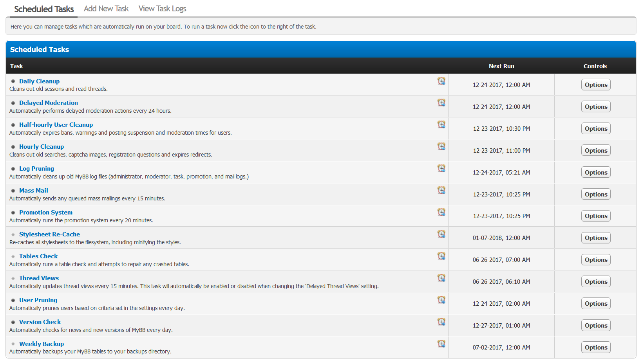
Task: Run the Version Check task now
Action: pyautogui.click(x=441, y=322)
